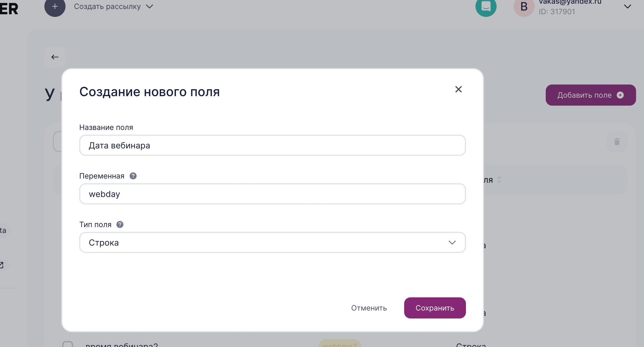
Task: Click the Переменная field containing webday
Action: pos(272,194)
